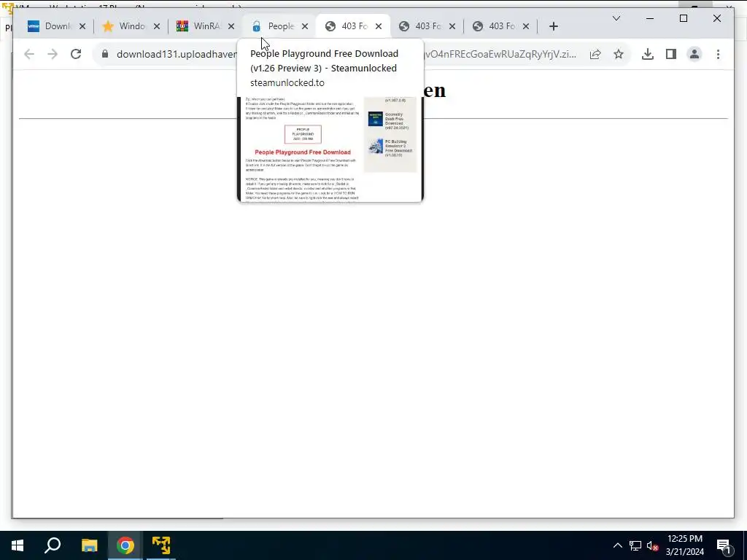The width and height of the screenshot is (747, 560).
Task: Open Chrome three-dot menu
Action: 718,54
